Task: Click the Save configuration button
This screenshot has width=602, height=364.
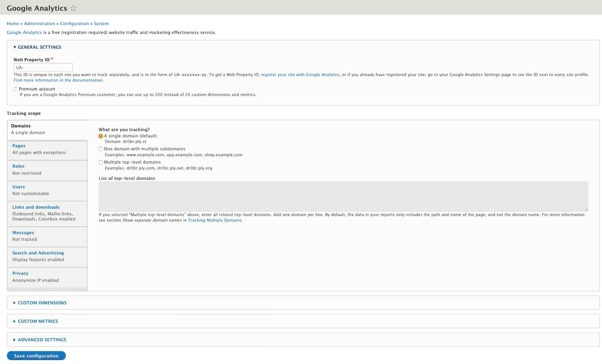Action: point(36,356)
